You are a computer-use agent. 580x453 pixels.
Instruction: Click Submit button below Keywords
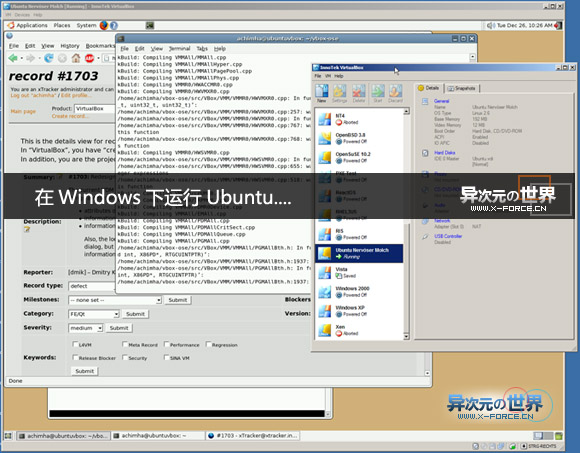point(85,371)
